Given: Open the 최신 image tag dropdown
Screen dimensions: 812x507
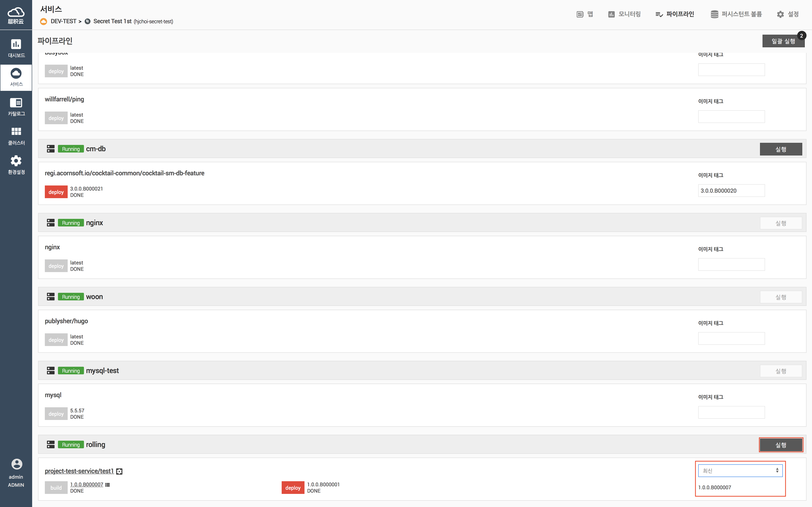Looking at the screenshot, I should tap(740, 470).
